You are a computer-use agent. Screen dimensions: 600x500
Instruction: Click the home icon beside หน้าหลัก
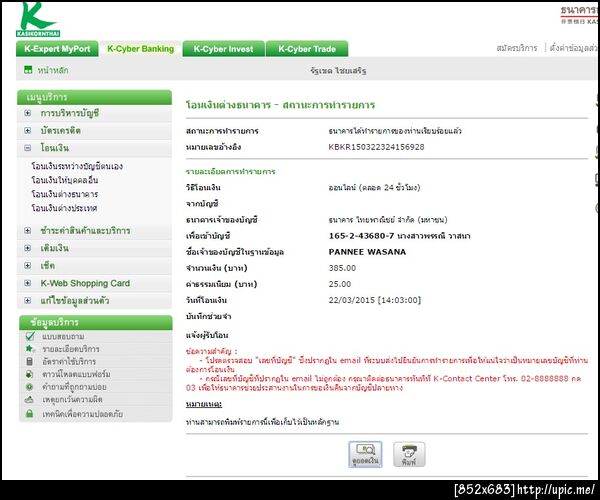(28, 70)
